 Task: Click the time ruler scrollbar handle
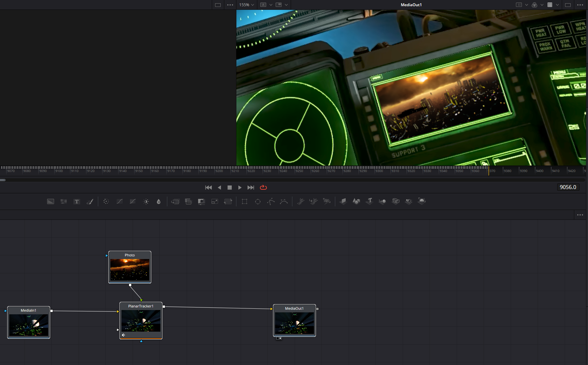3,180
